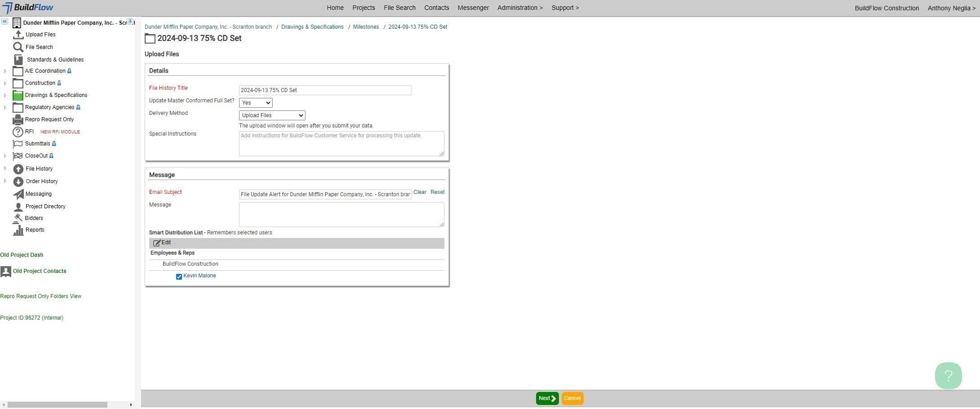Open Repro Request Only Folders View link
Viewport: 980px width, 409px height.
(x=41, y=296)
